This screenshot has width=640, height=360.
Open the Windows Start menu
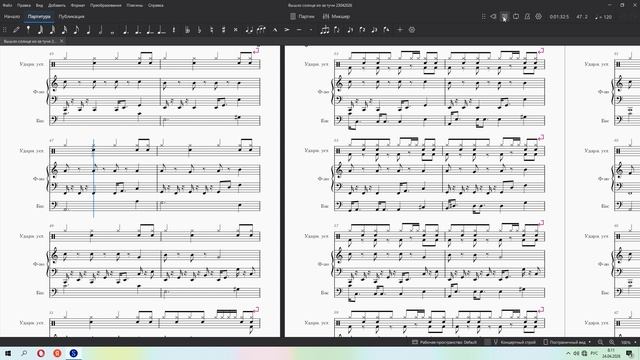coord(8,353)
